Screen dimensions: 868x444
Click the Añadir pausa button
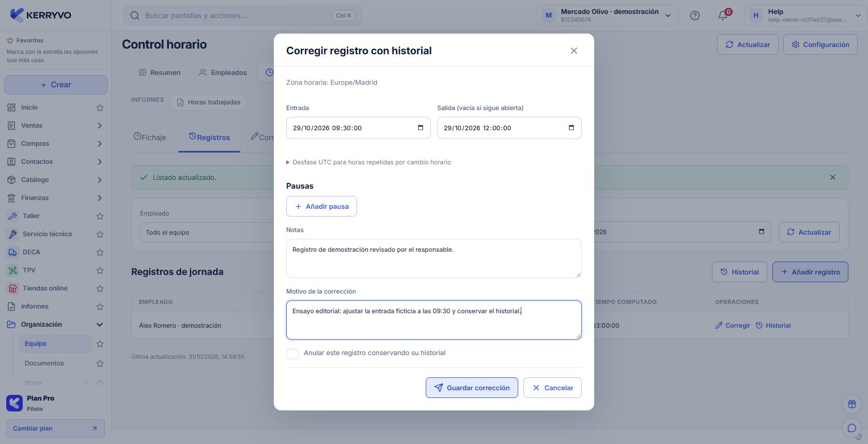tap(321, 206)
